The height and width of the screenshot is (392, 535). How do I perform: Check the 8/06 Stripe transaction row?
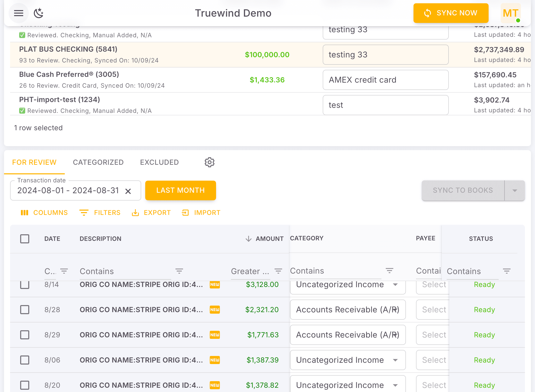[25, 360]
